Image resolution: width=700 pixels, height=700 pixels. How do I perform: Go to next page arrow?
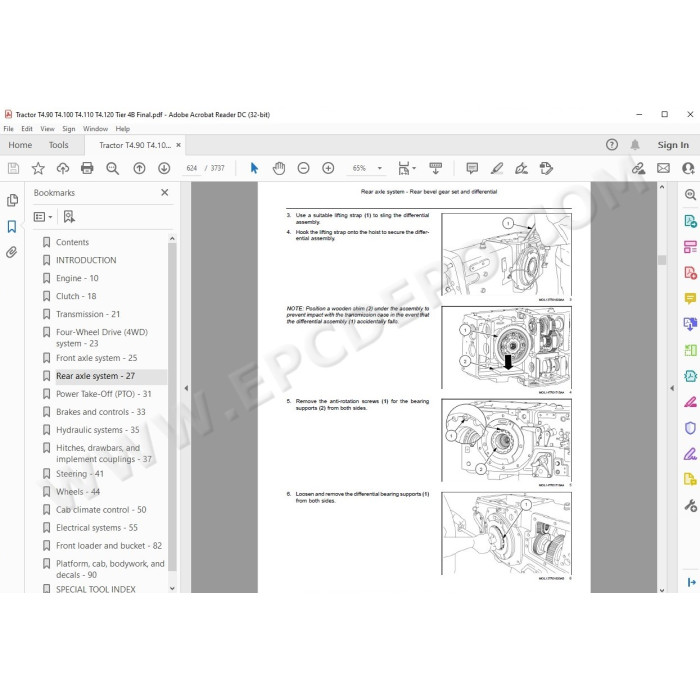tap(164, 168)
